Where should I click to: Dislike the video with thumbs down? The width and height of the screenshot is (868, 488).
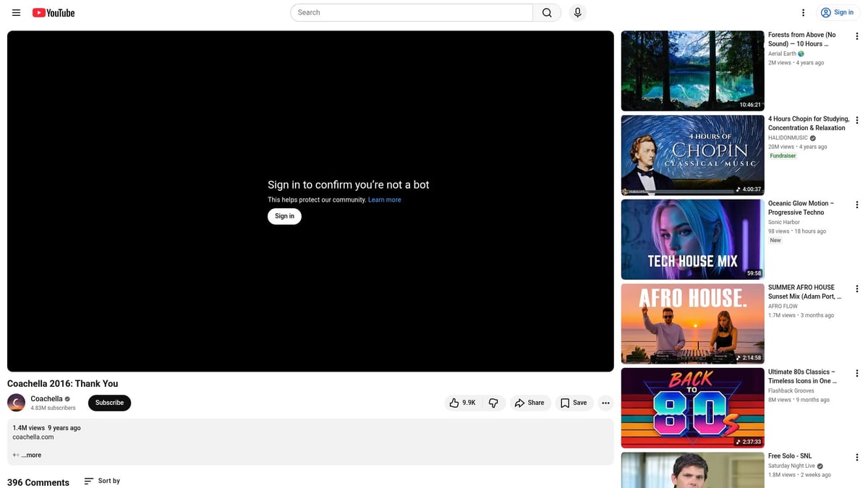[493, 403]
